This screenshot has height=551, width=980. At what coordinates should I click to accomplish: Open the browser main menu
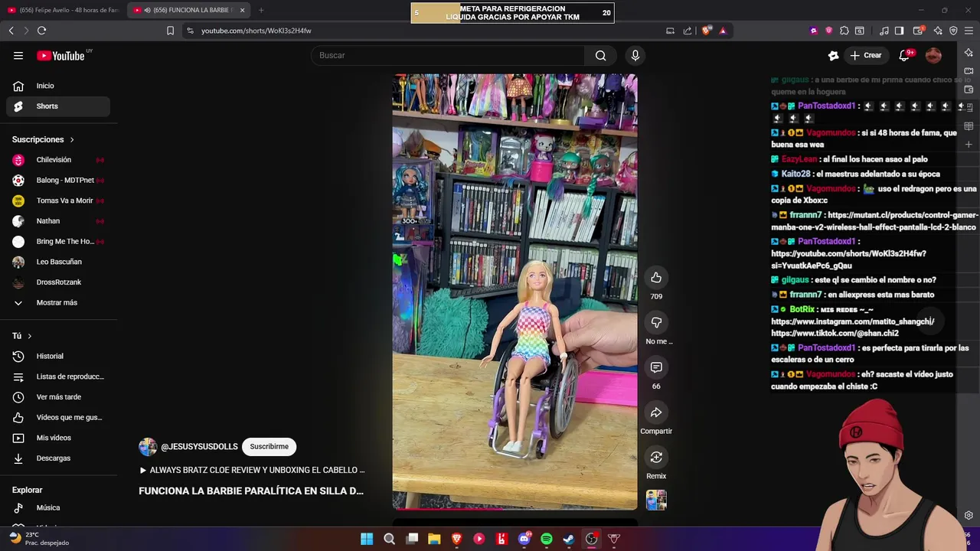(x=969, y=31)
